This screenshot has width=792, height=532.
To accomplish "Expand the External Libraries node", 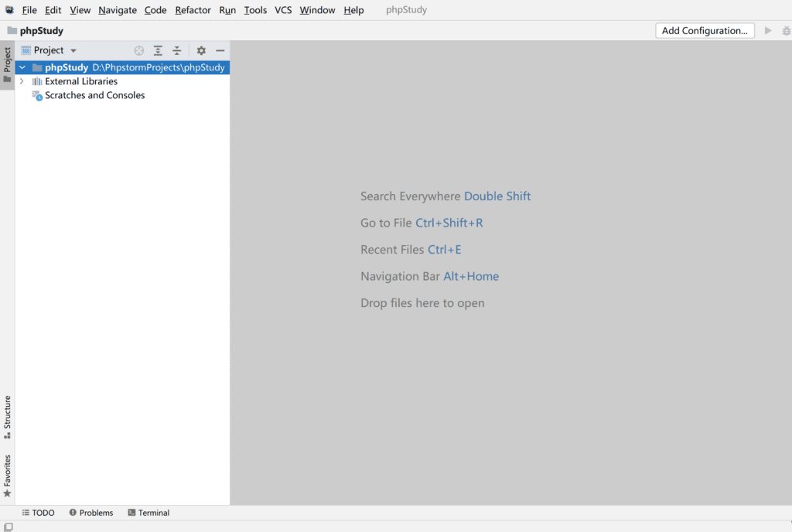I will (22, 81).
